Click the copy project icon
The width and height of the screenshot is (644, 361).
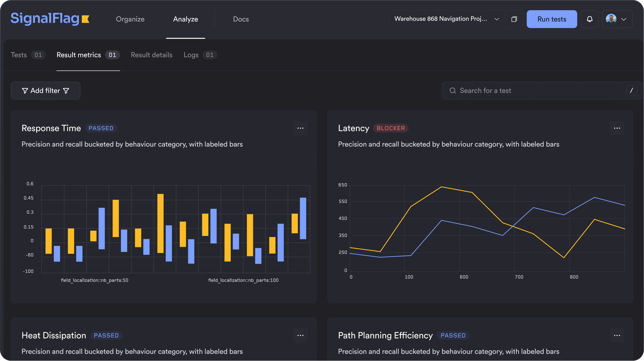pos(514,19)
